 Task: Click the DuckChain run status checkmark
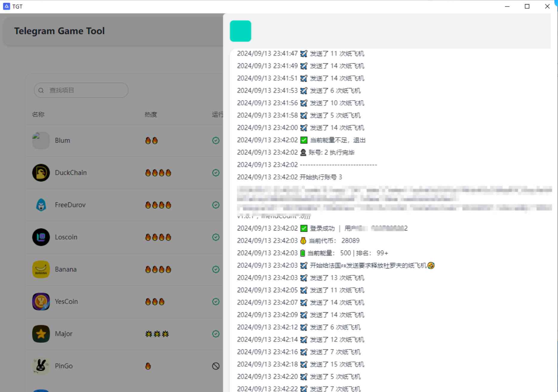216,173
